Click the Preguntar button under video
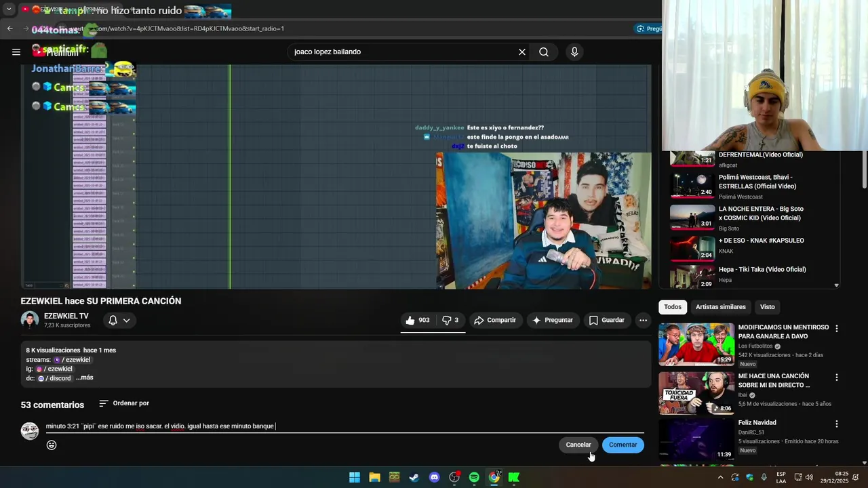868x488 pixels. (x=553, y=320)
